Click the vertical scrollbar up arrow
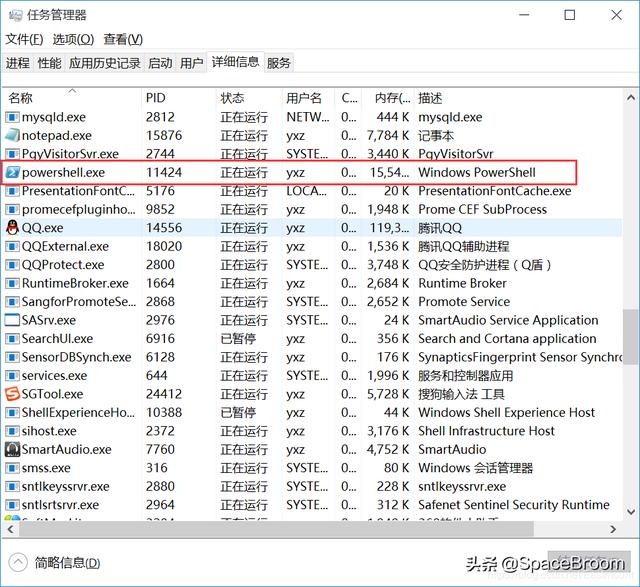 631,98
